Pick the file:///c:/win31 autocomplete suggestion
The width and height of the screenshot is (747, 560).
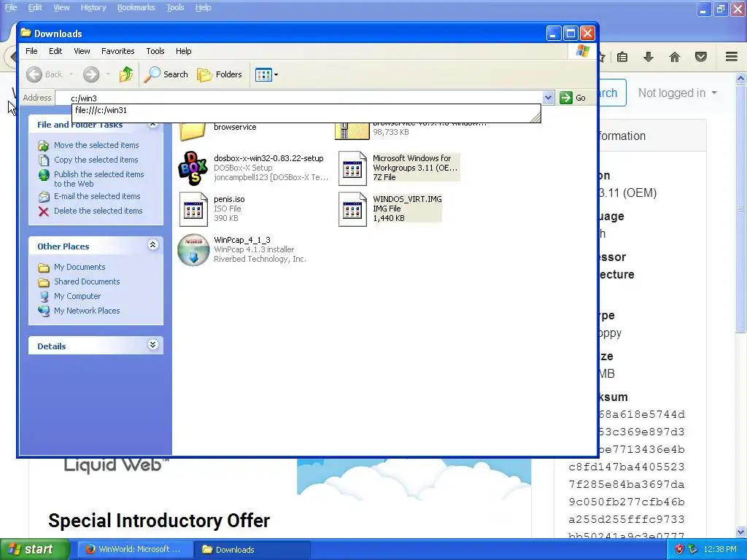pos(305,111)
